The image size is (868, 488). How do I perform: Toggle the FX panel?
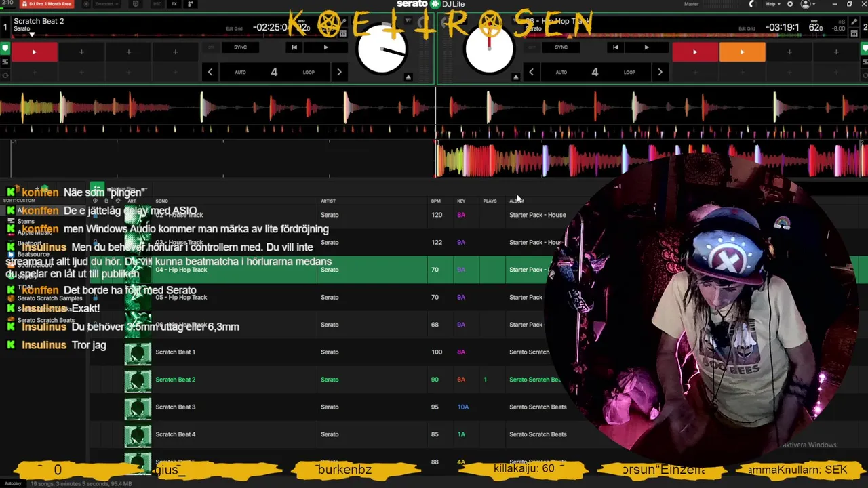click(x=174, y=4)
